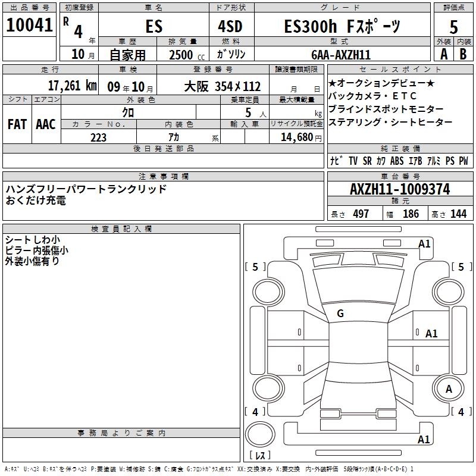Select the 後日発送部品 section header
This screenshot has height=476, width=476.
tap(163, 148)
